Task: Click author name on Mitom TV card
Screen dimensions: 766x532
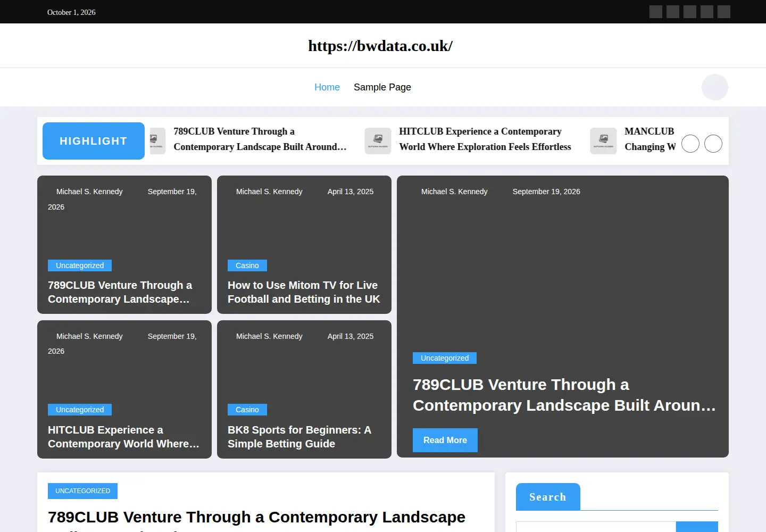Action: [x=269, y=192]
